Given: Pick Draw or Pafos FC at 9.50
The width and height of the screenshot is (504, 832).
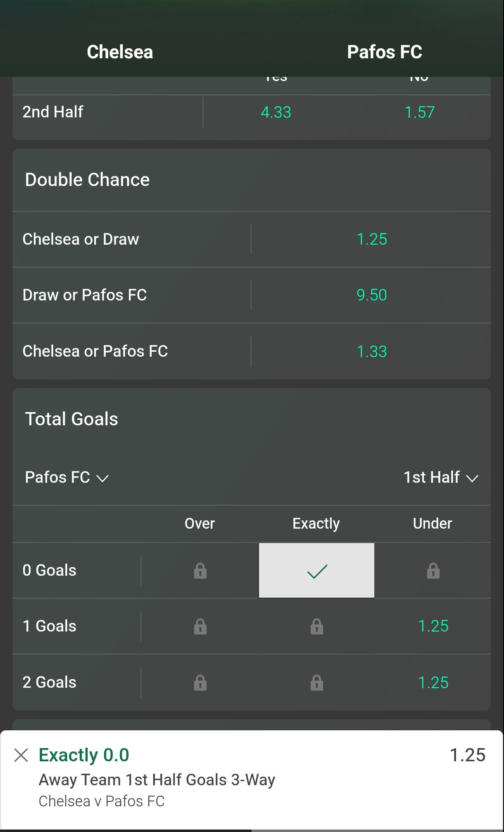Looking at the screenshot, I should [x=371, y=295].
